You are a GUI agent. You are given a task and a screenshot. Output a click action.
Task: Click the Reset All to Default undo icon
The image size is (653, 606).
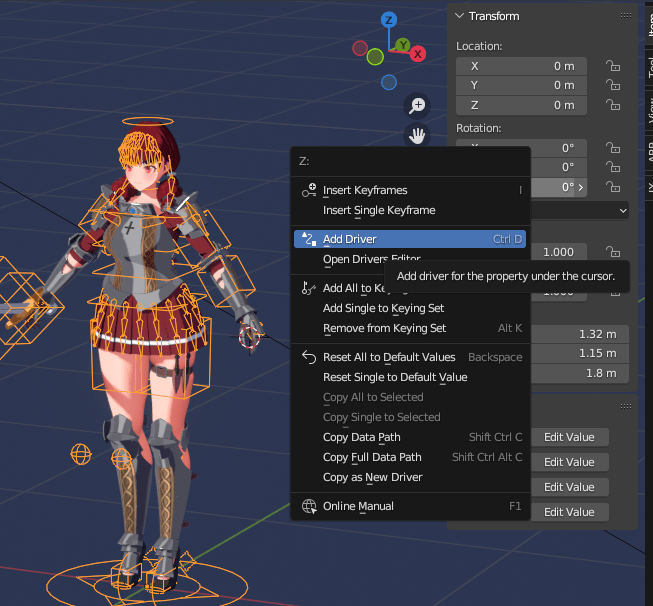click(309, 357)
